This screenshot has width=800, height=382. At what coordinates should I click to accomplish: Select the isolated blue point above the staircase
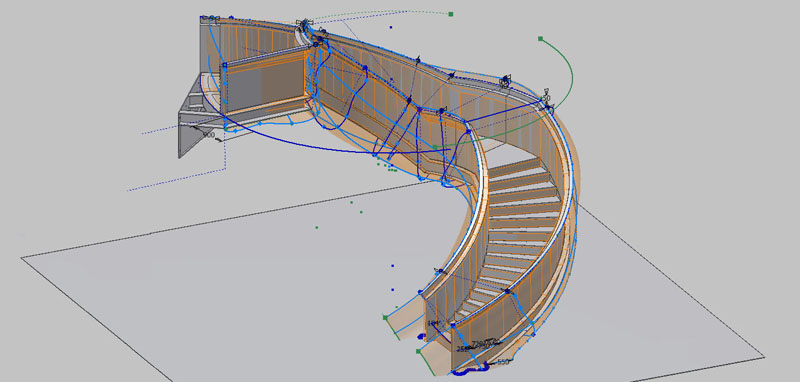click(x=391, y=27)
